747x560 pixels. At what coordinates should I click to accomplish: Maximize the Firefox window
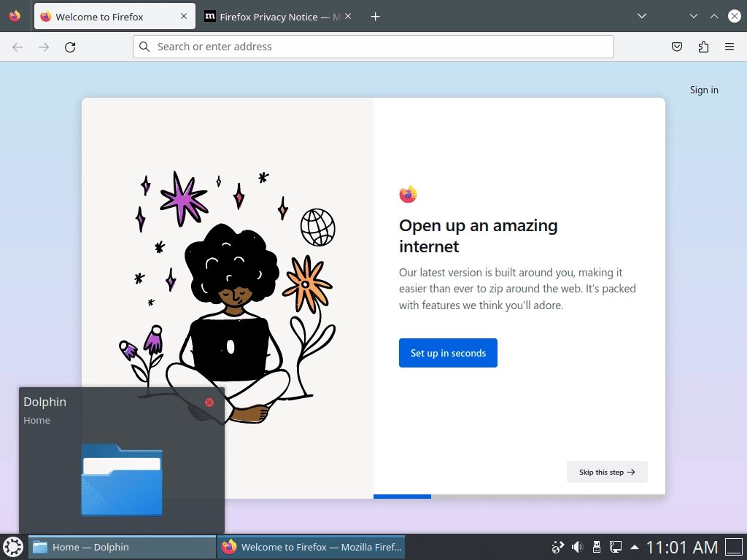(x=714, y=16)
